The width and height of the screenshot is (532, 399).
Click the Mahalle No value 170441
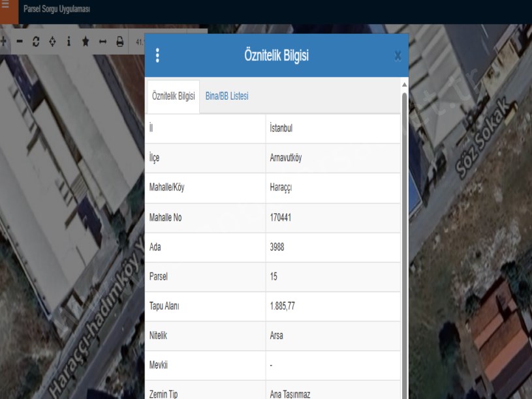tap(281, 218)
